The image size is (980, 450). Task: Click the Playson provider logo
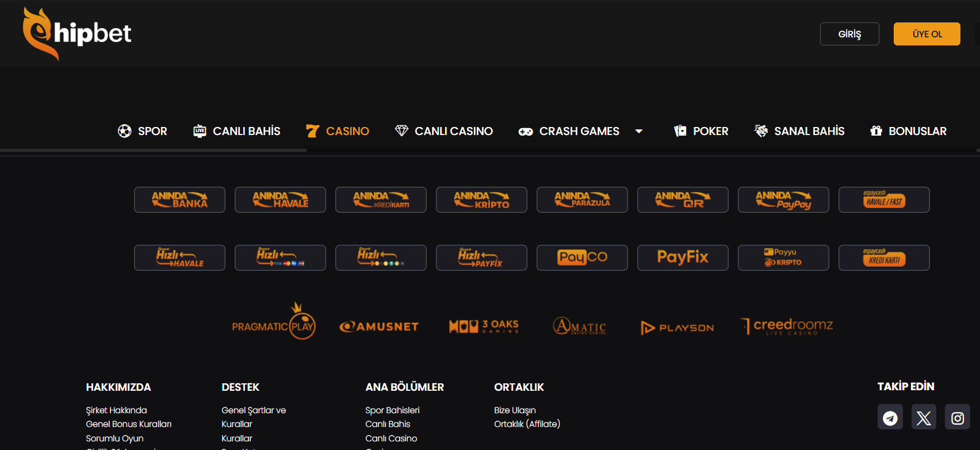677,328
